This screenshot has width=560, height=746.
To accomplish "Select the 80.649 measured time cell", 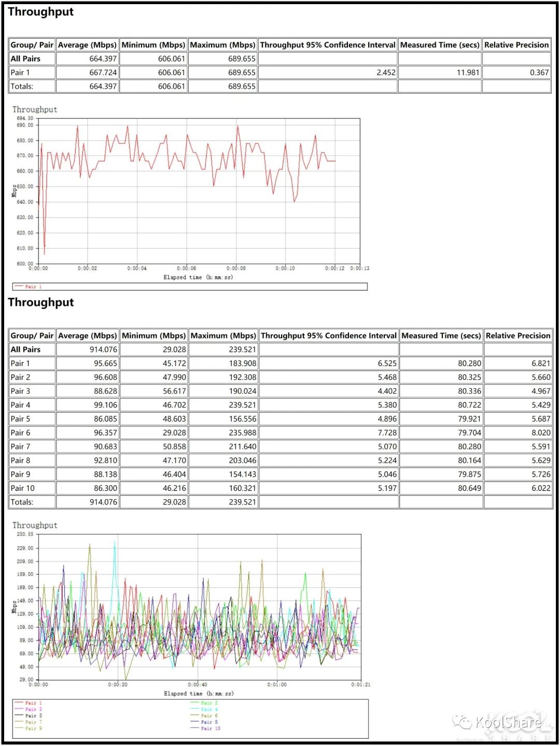I will click(441, 488).
